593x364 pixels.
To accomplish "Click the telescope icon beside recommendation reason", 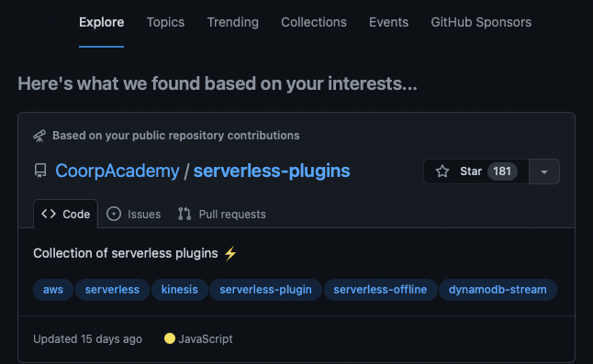I will pos(39,136).
